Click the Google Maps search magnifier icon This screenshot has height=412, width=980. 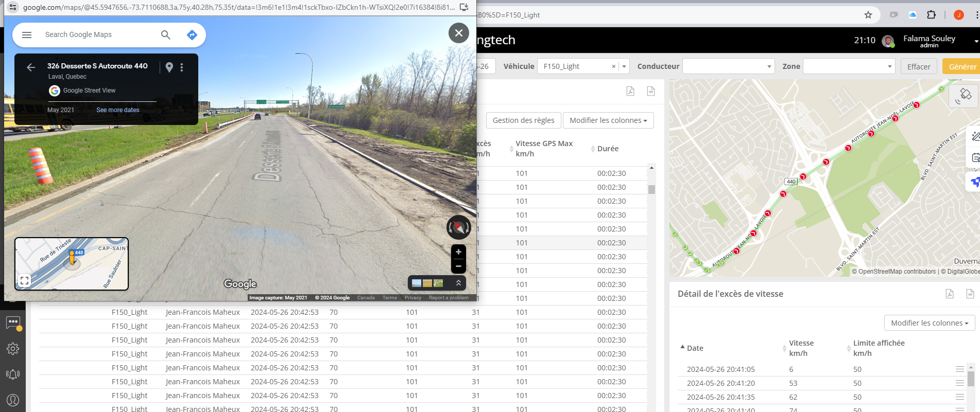pos(165,34)
